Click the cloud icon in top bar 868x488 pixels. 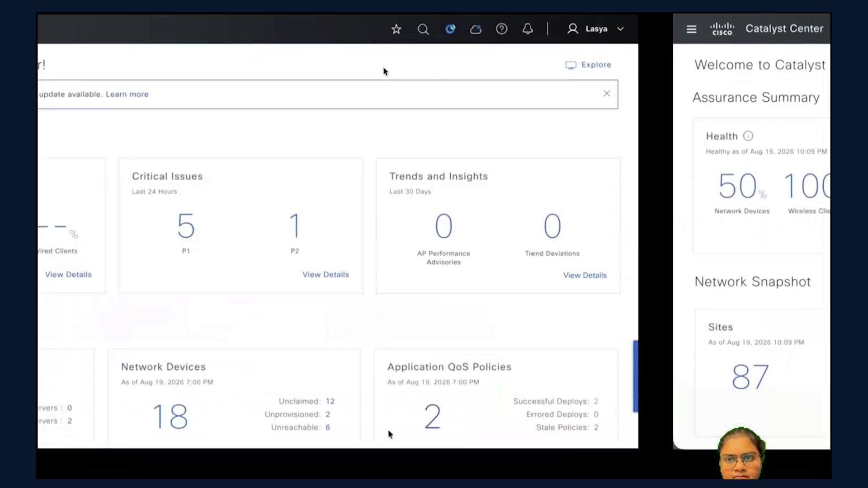476,29
